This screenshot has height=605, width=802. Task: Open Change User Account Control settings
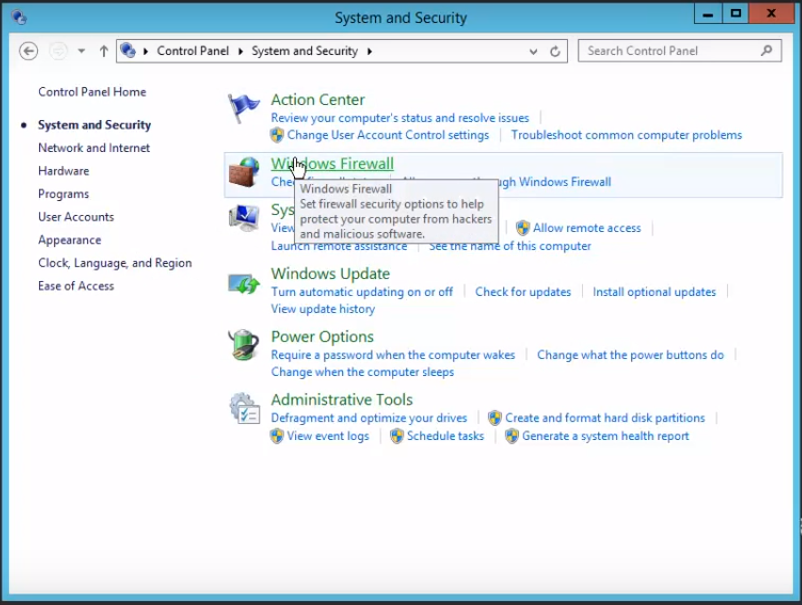pos(388,135)
